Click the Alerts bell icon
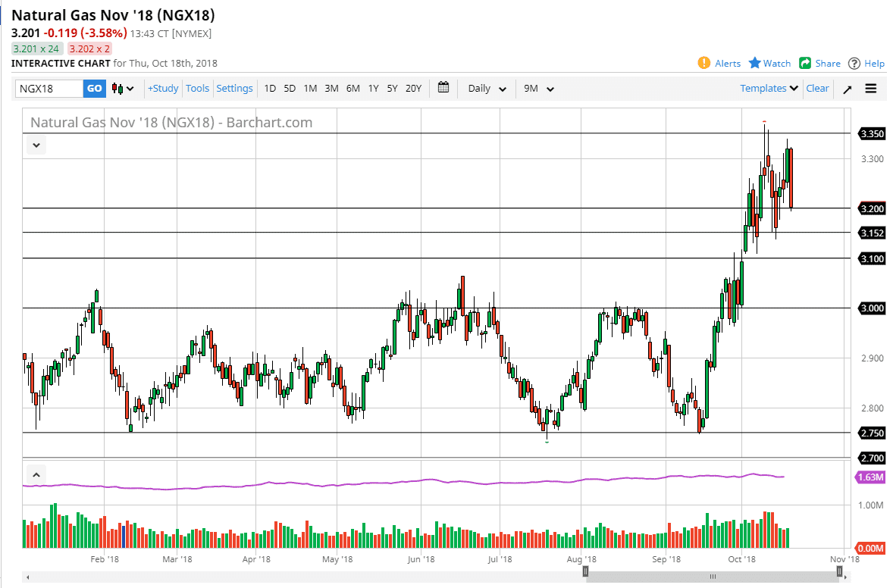 pos(703,63)
